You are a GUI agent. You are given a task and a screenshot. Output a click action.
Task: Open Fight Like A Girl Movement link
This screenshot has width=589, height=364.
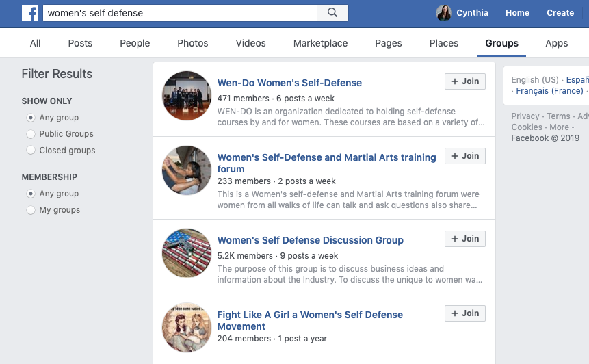[310, 320]
